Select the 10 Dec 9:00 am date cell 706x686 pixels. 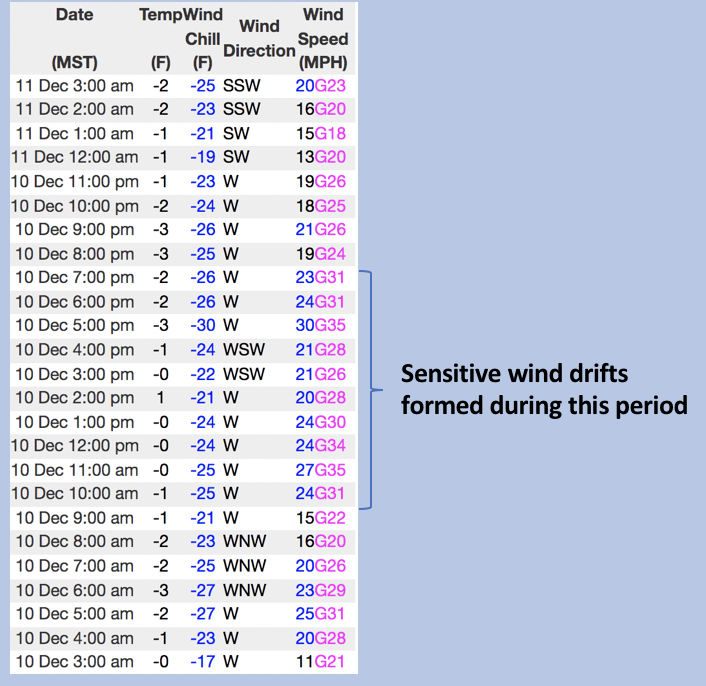(x=74, y=517)
